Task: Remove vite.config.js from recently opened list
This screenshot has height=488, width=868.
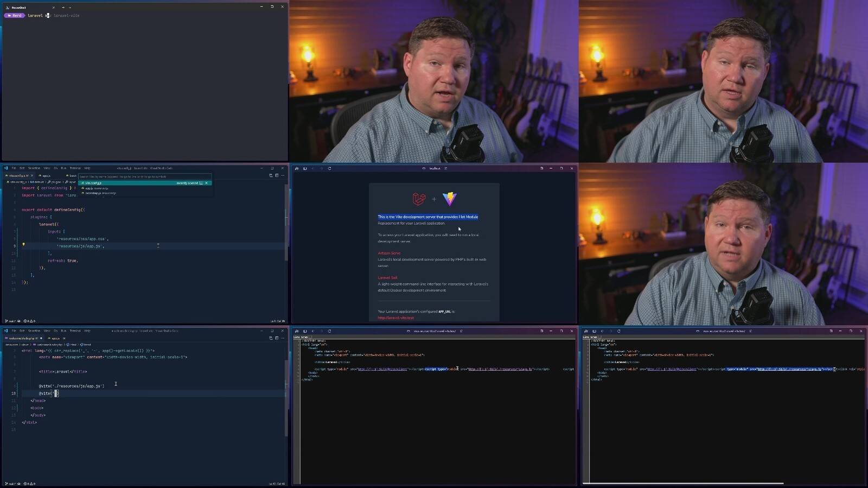Action: pyautogui.click(x=206, y=183)
